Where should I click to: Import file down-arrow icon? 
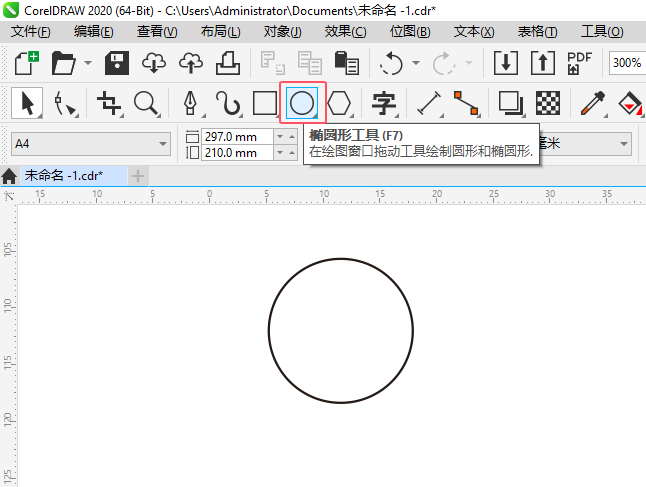(x=506, y=63)
